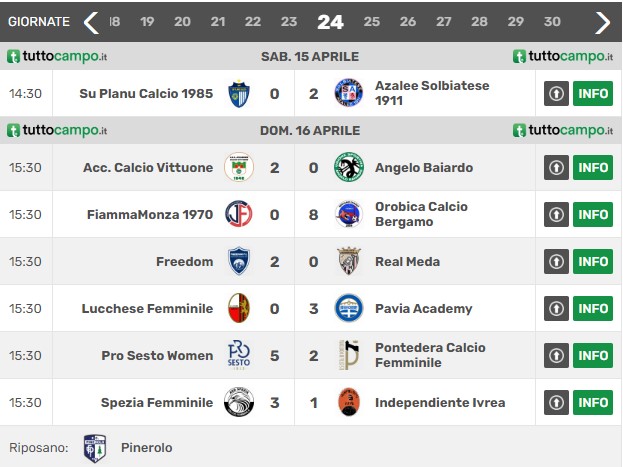Open INFO for Acc. Calcio Vittuone match
The height and width of the screenshot is (467, 623).
click(x=593, y=168)
